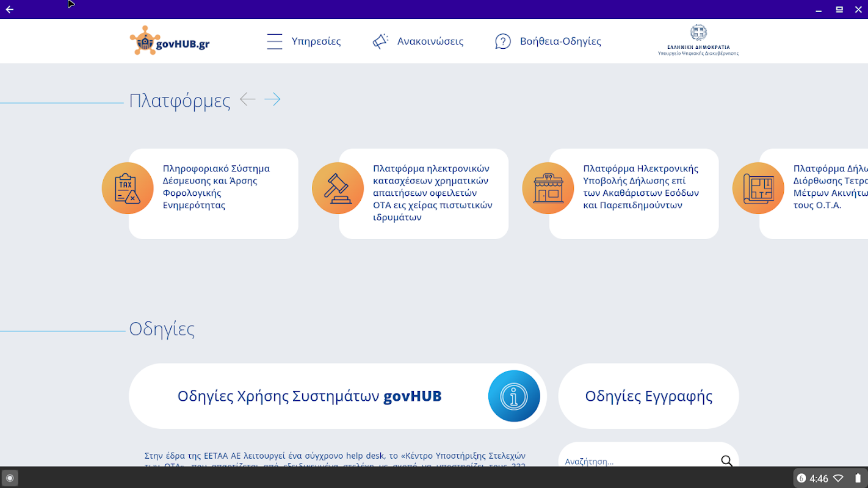868x488 pixels.
Task: Open the notification badge showing 6
Action: pos(801,478)
